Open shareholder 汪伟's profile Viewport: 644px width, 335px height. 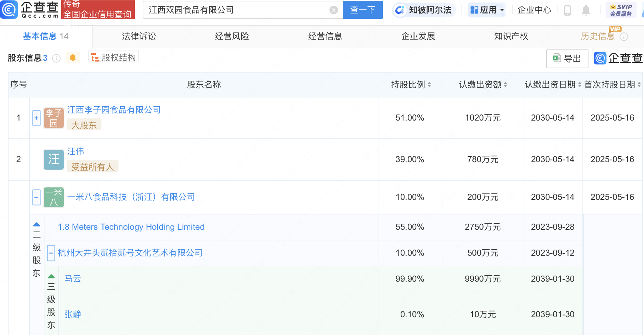tap(76, 151)
